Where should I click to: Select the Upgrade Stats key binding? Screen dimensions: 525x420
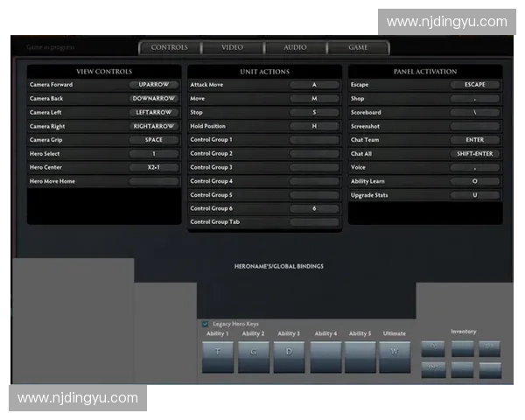pyautogui.click(x=475, y=195)
